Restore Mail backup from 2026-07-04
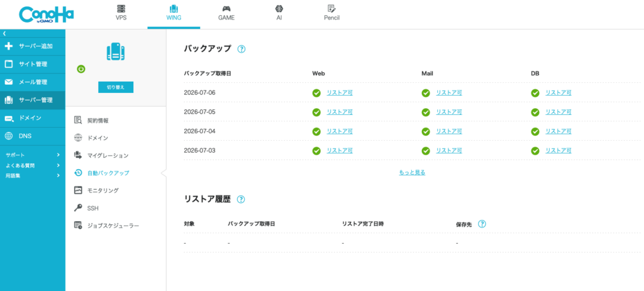This screenshot has width=644, height=291. point(448,131)
